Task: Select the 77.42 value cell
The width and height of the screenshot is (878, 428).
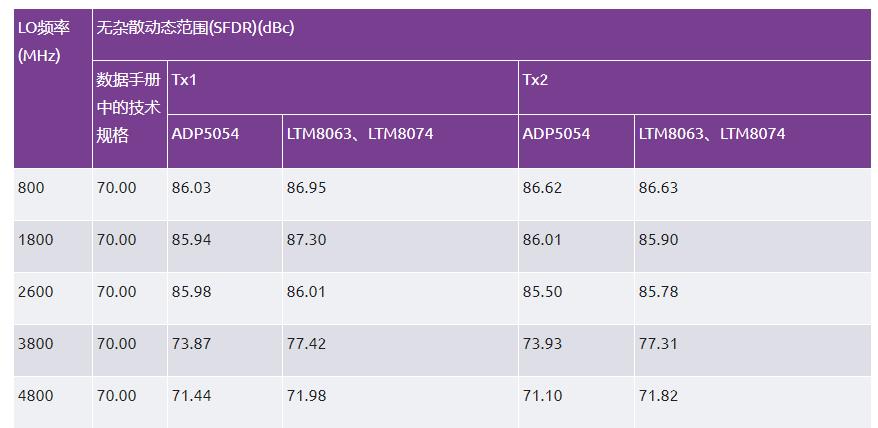Action: [x=307, y=344]
